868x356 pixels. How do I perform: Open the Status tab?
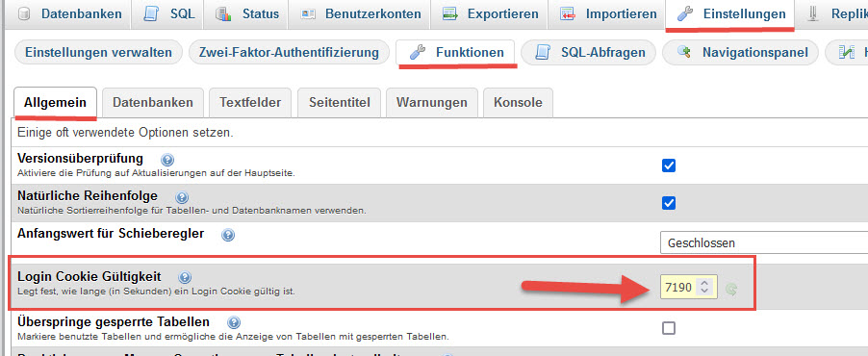point(246,13)
